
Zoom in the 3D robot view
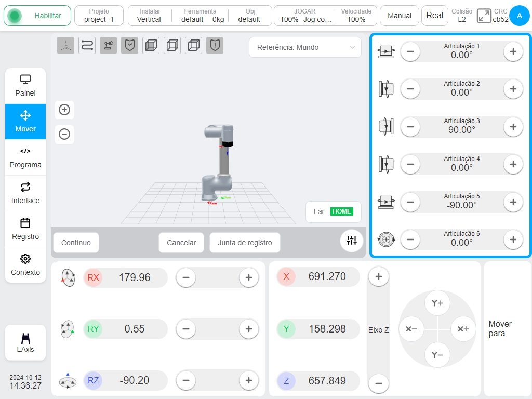(x=64, y=110)
